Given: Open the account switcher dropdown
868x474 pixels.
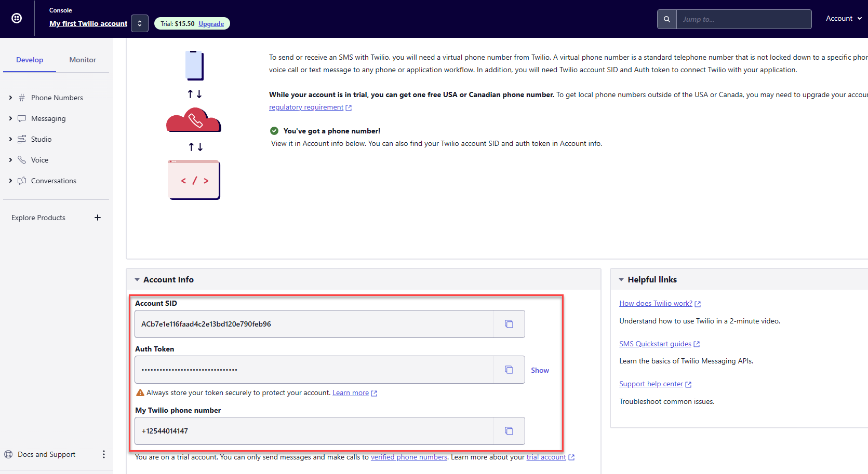Looking at the screenshot, I should point(140,23).
